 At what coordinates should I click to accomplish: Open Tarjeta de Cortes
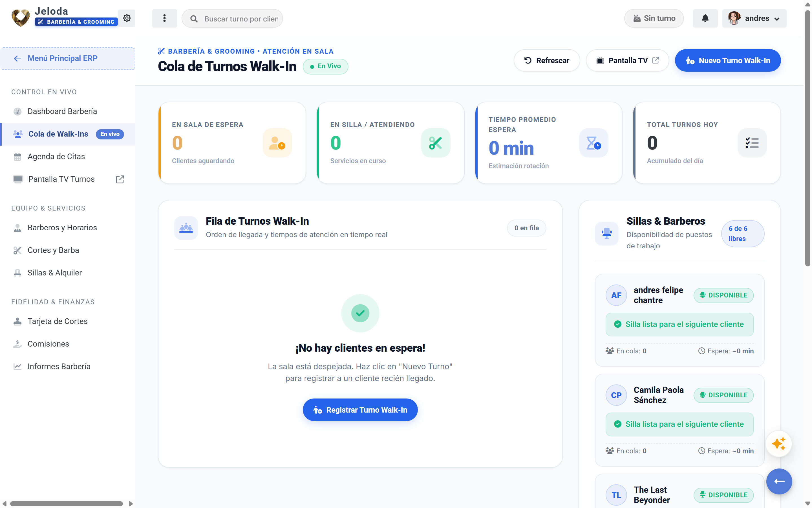(x=68, y=321)
